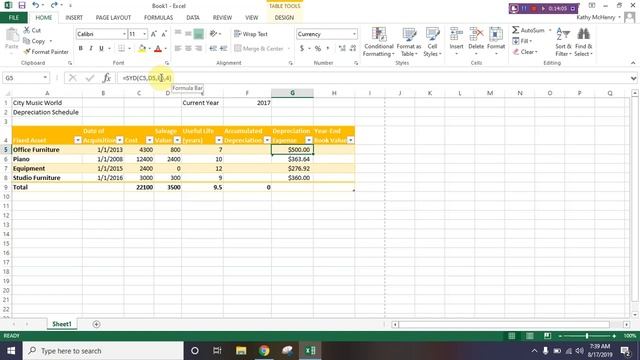Click the Format Painter brush
The height and width of the screenshot is (360, 640).
coord(27,52)
